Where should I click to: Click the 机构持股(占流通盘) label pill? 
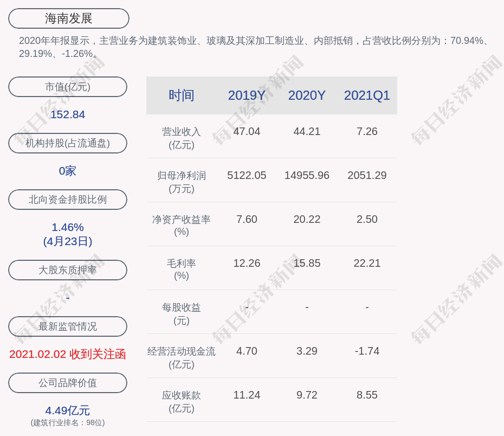click(68, 143)
